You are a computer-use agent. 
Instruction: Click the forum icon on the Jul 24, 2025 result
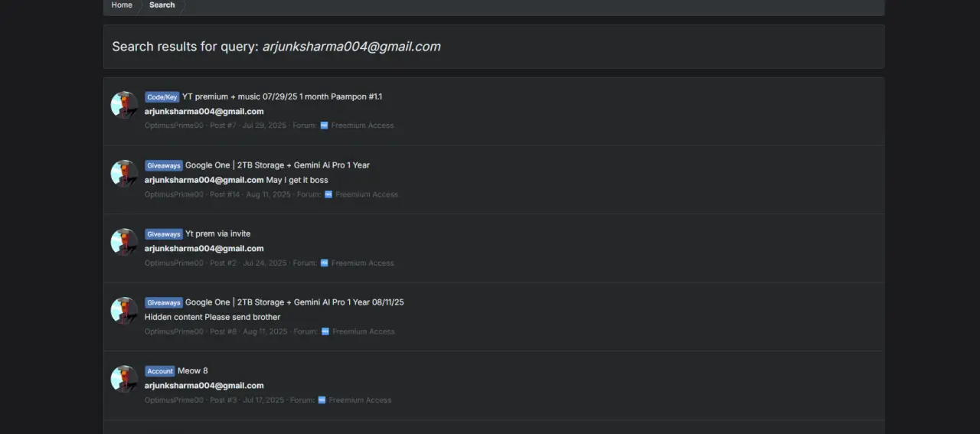pos(324,263)
